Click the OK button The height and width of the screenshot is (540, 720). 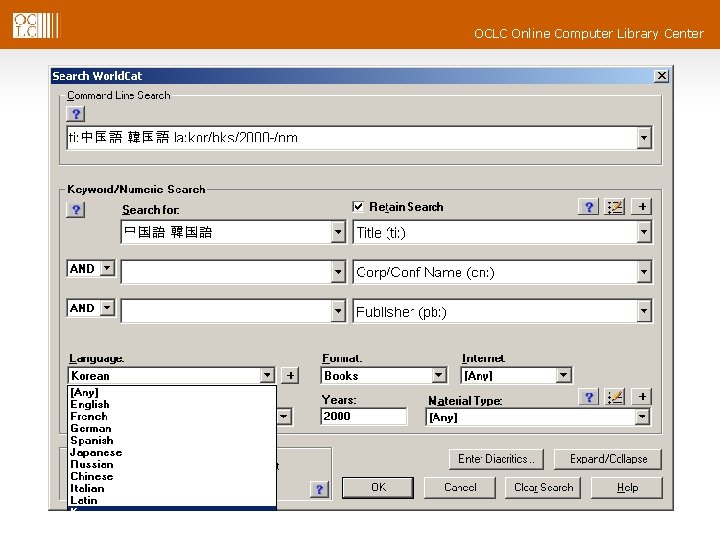coord(378,488)
